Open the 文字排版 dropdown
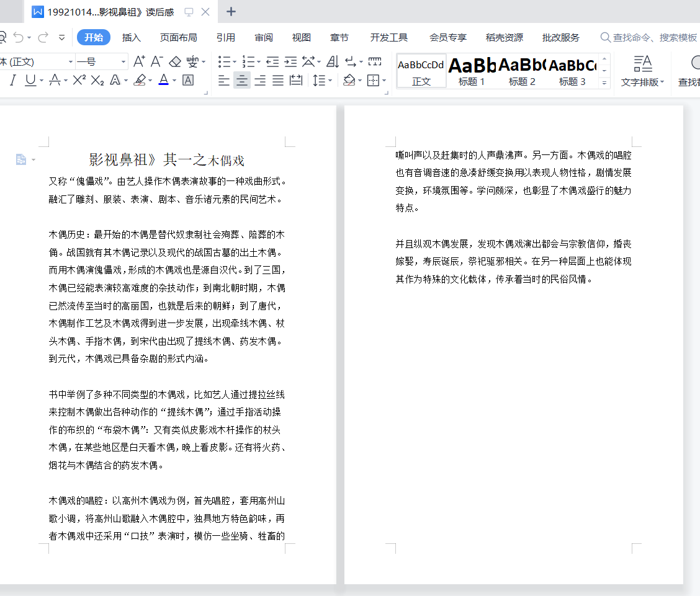The height and width of the screenshot is (596, 700). 643,82
